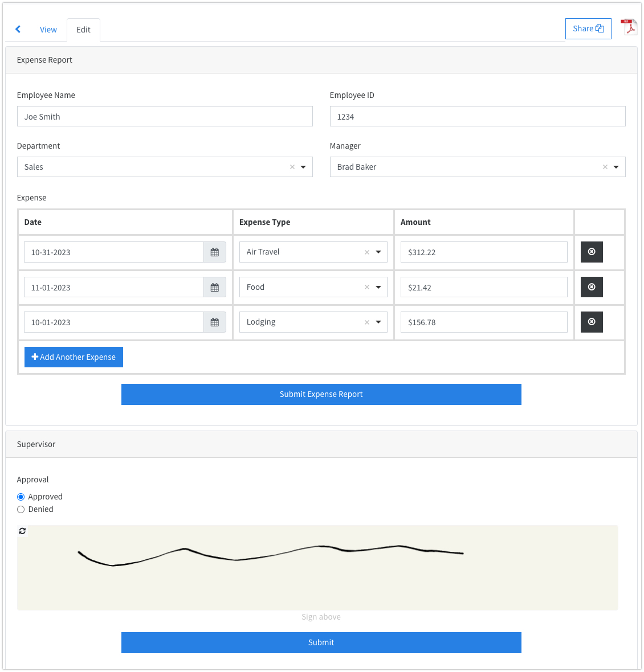Switch to the View tab
Viewport: 644px width, 672px height.
click(x=48, y=30)
